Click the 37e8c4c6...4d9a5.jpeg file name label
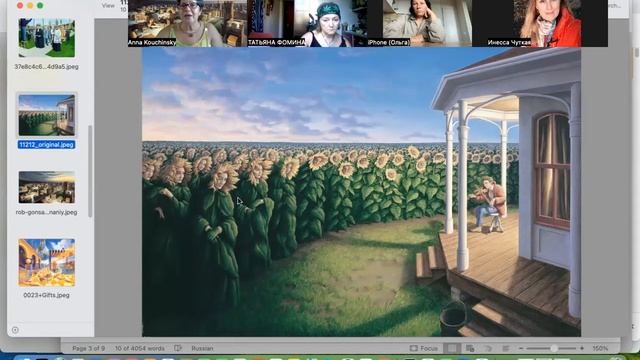640x360 pixels. [46, 67]
